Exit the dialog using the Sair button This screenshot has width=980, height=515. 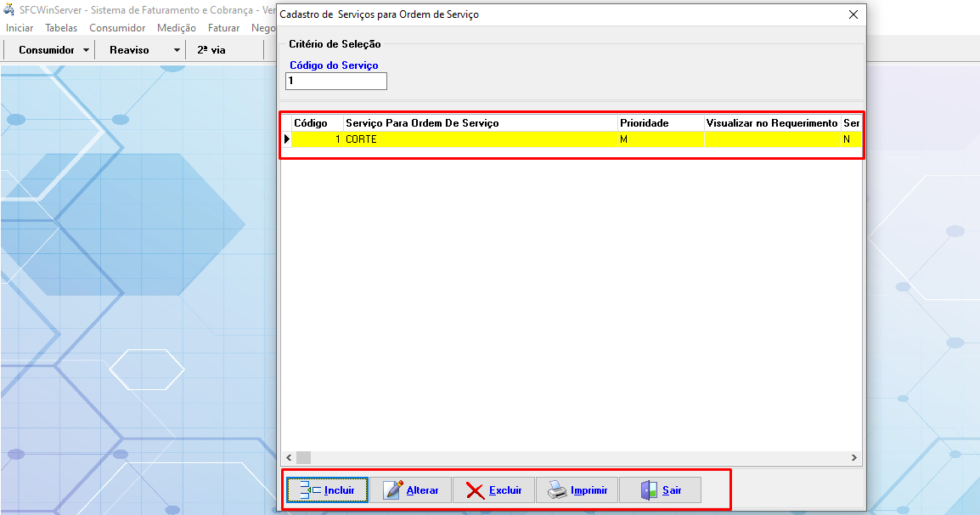point(660,490)
